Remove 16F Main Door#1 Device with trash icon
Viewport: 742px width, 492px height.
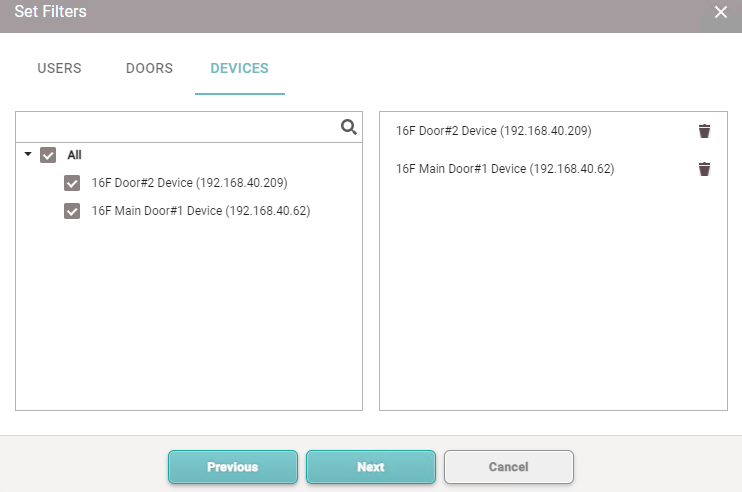click(704, 169)
